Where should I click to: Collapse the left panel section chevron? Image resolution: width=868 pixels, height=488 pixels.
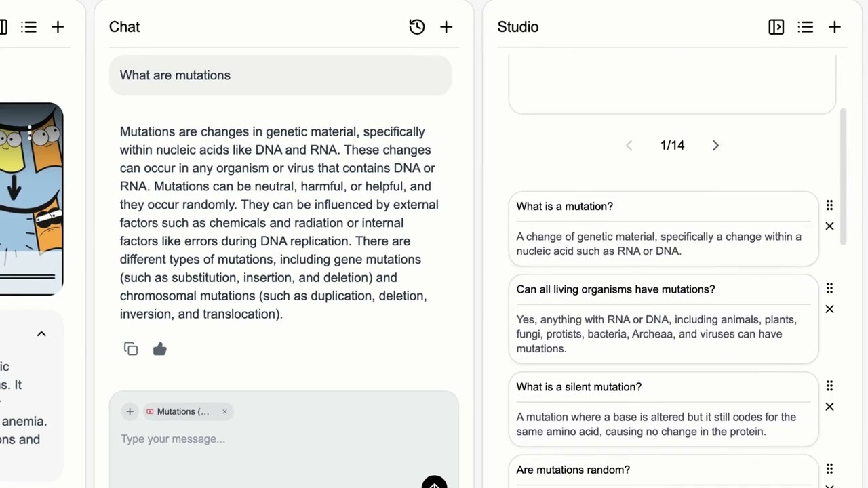click(41, 333)
